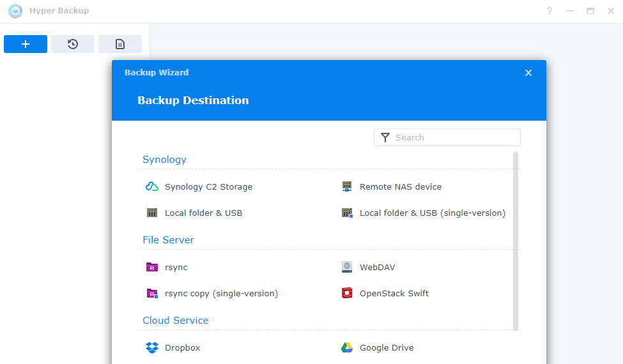Choose the OpenStack Swift label

pyautogui.click(x=394, y=294)
